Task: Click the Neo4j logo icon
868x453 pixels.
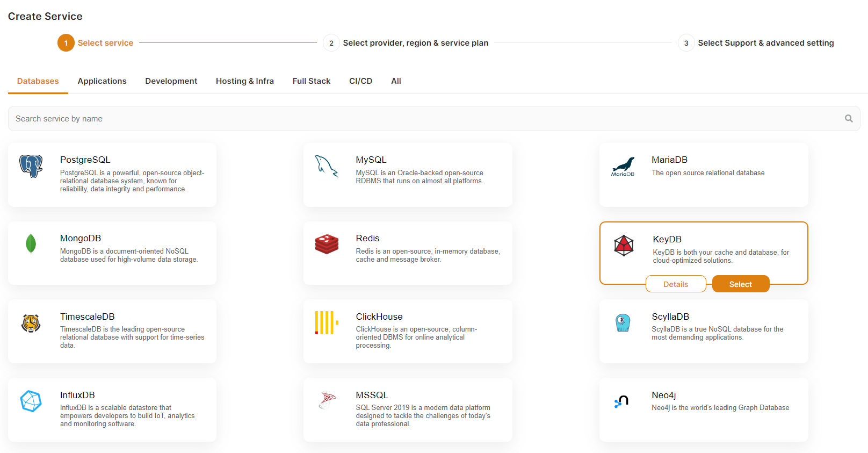Action: click(x=622, y=401)
